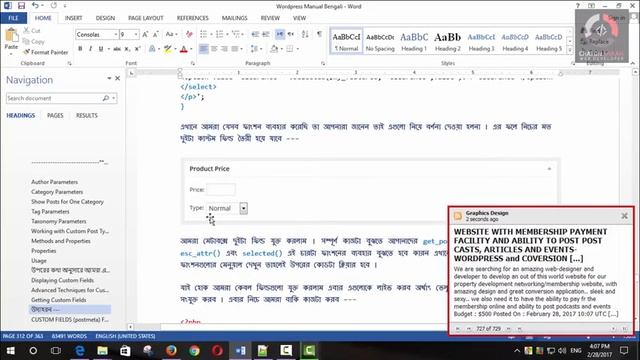Switch to the REFERENCES tab

pos(193,18)
